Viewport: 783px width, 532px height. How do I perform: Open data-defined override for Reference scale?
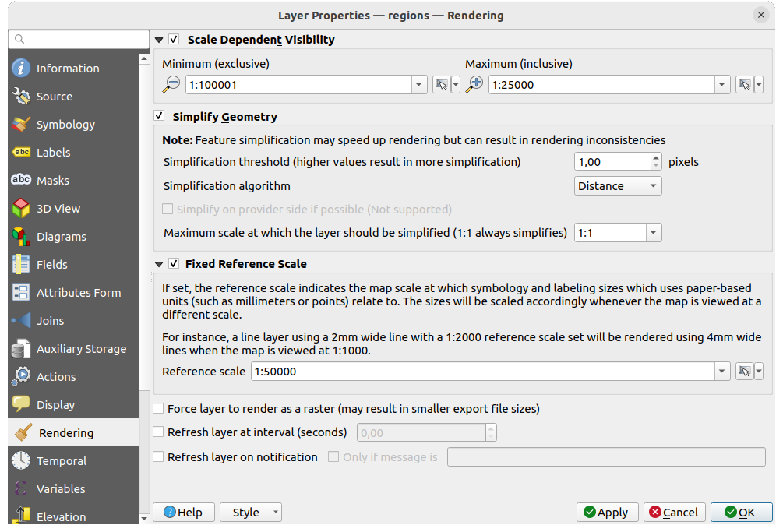tap(742, 372)
